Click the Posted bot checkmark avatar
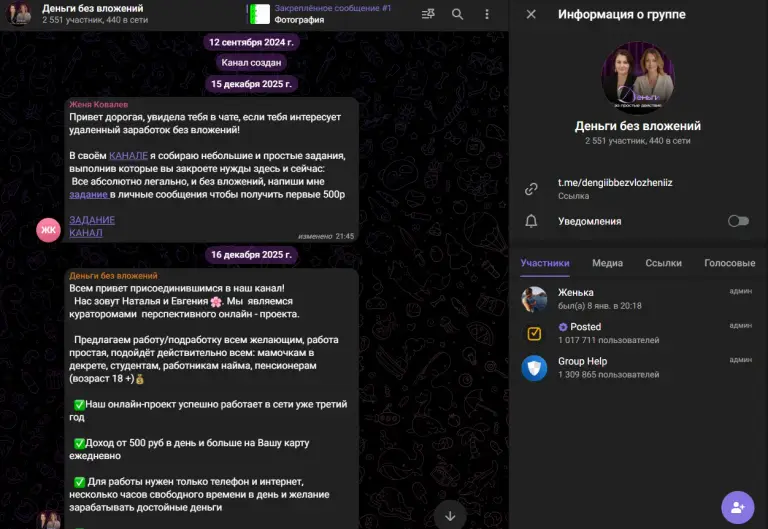This screenshot has width=768, height=529. point(534,334)
